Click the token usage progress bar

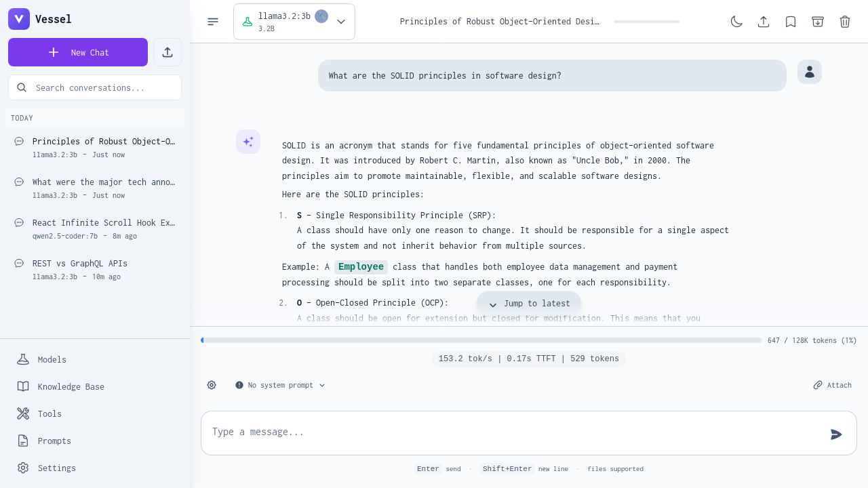coord(481,340)
